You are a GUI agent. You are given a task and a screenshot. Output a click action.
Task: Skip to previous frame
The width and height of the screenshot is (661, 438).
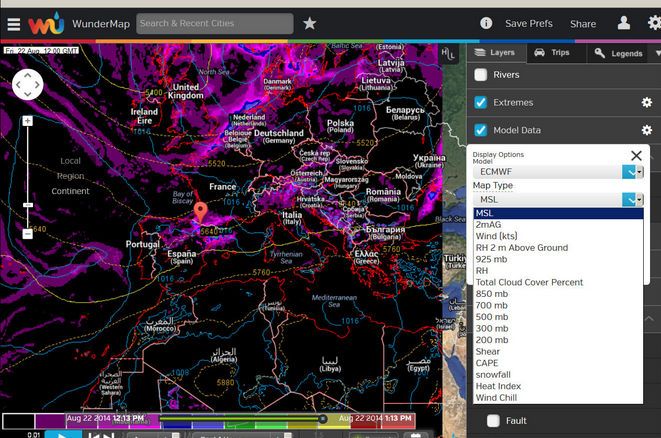pyautogui.click(x=94, y=435)
